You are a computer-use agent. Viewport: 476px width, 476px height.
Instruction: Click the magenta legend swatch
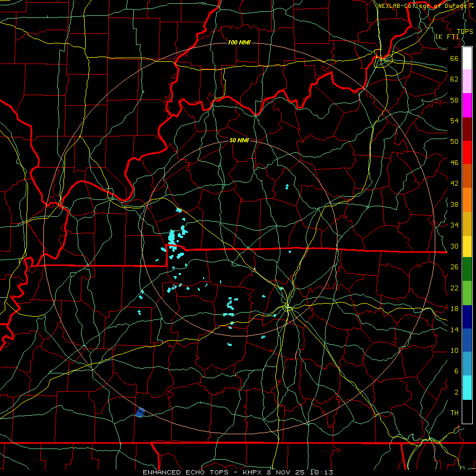click(467, 105)
